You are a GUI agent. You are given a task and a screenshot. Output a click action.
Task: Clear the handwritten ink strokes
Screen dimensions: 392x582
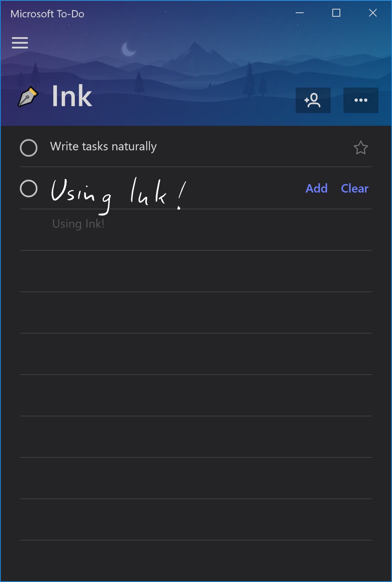click(x=355, y=188)
